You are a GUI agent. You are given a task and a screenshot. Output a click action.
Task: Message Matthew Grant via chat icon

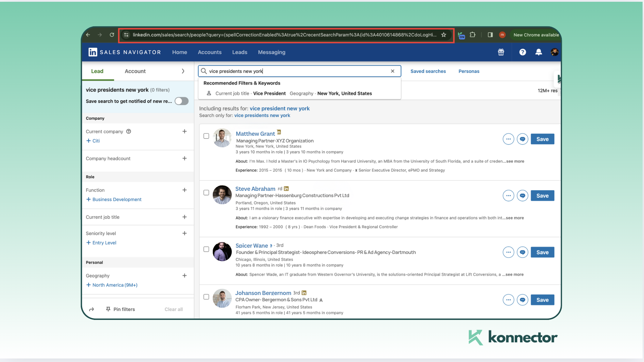[x=523, y=139]
